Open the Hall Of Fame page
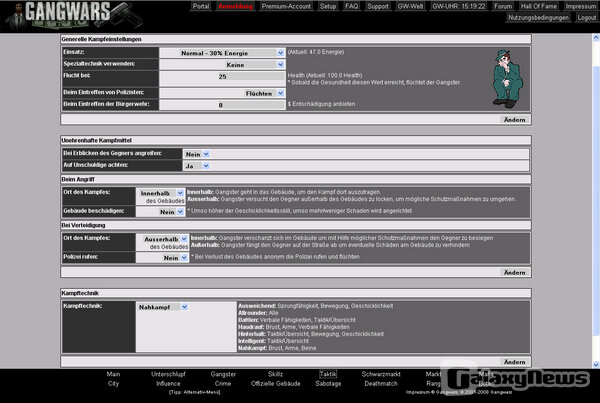 (x=540, y=6)
